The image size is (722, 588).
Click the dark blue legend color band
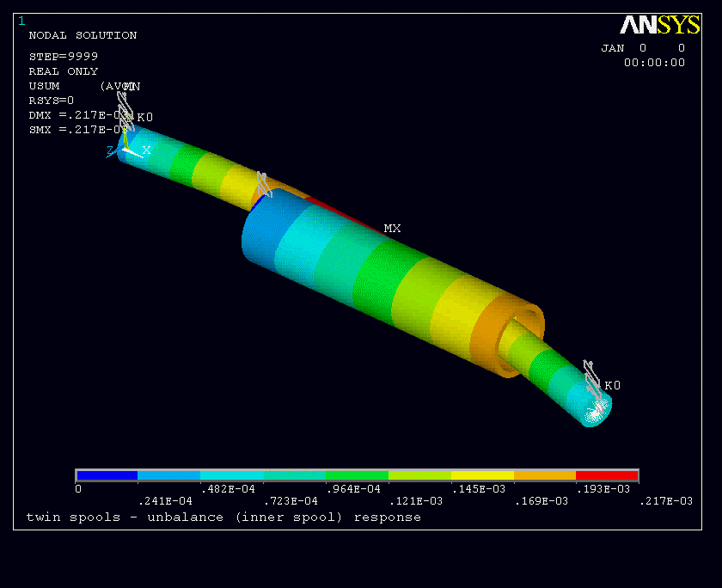pos(107,475)
